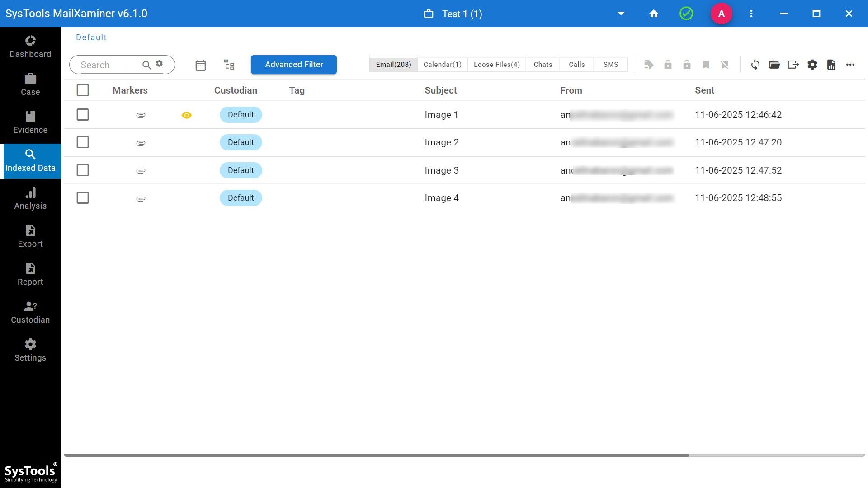868x488 pixels.
Task: Click the export arrow toolbar icon
Action: [x=793, y=65]
